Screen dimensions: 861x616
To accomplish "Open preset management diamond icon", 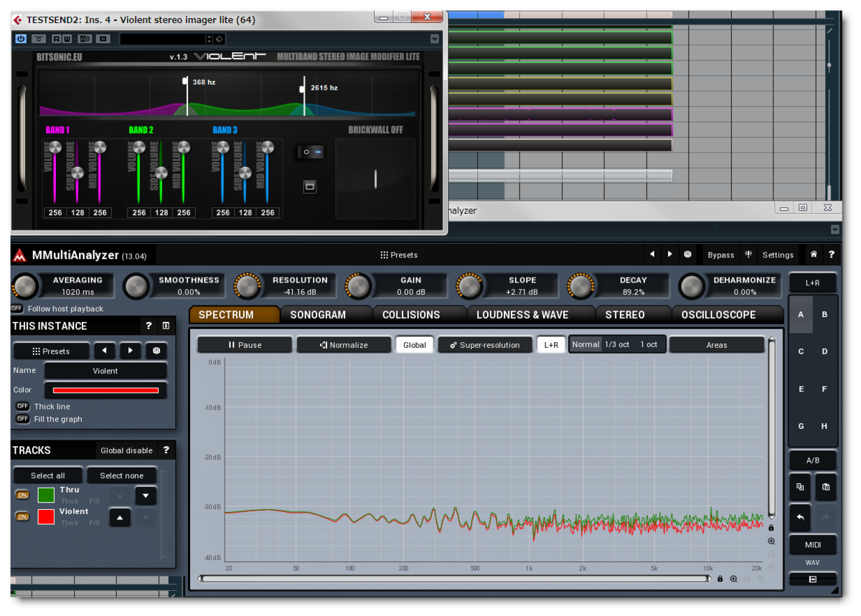I will [x=220, y=39].
